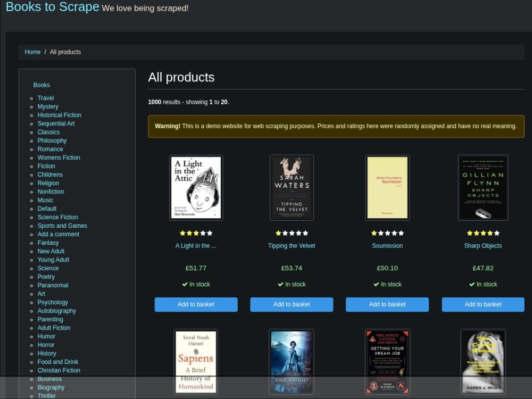Screen dimensions: 532x399
Task: Select the Science Fiction category
Action: 57,217
